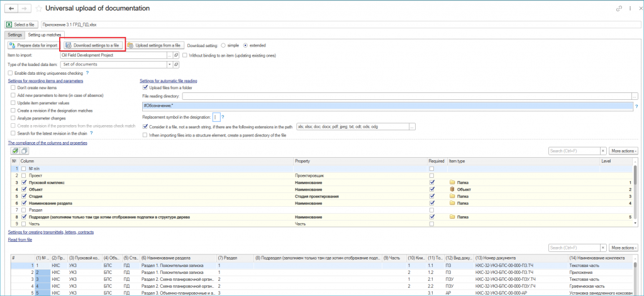
Task: Click the back arrow navigation button
Action: coord(11,9)
